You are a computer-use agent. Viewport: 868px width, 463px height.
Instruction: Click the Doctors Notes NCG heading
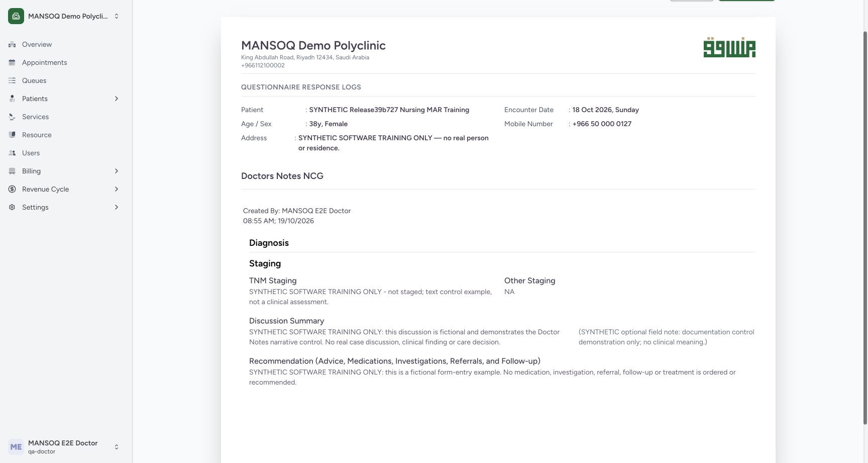[x=282, y=176]
